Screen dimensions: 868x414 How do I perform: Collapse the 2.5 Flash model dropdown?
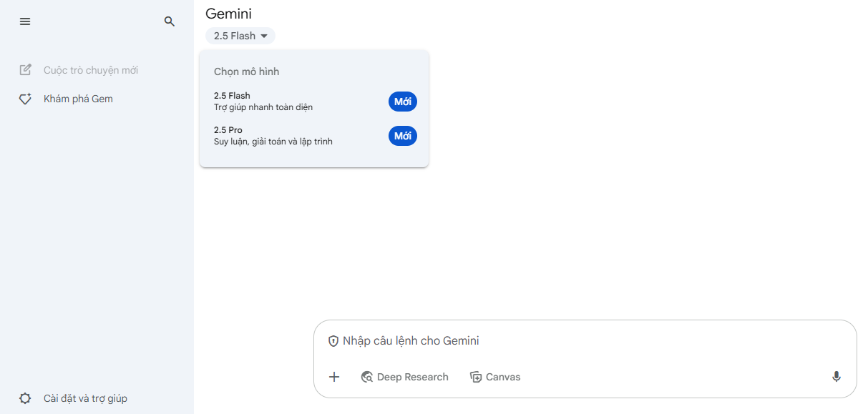coord(240,36)
